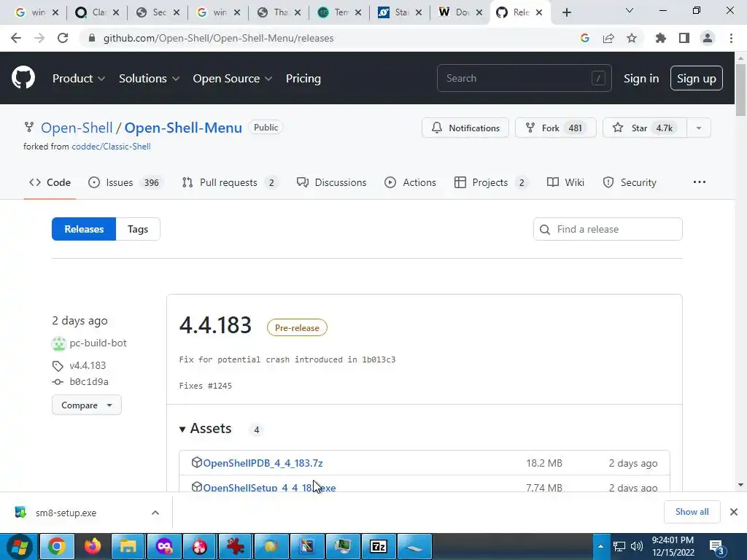Click the volume speaker tray icon
Image resolution: width=747 pixels, height=560 pixels.
[x=636, y=546]
